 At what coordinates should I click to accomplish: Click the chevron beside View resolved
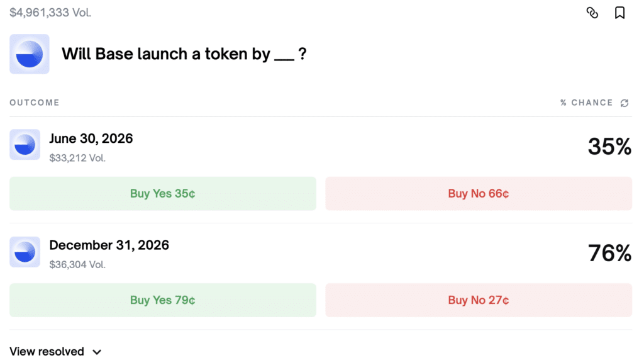(x=97, y=352)
